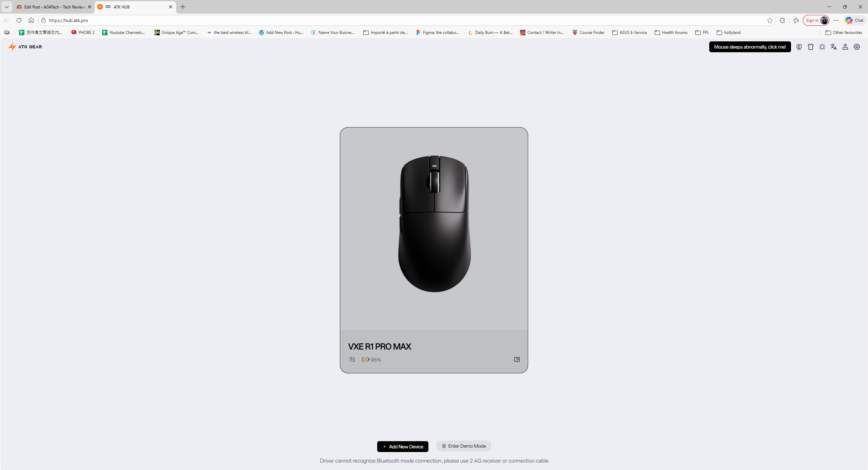
Task: Open the Other favourites folder
Action: click(x=844, y=33)
